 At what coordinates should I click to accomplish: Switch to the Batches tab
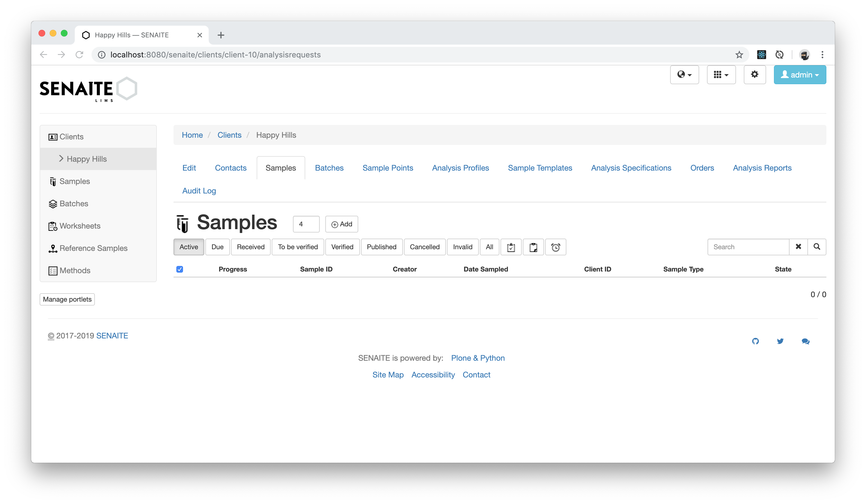click(329, 168)
